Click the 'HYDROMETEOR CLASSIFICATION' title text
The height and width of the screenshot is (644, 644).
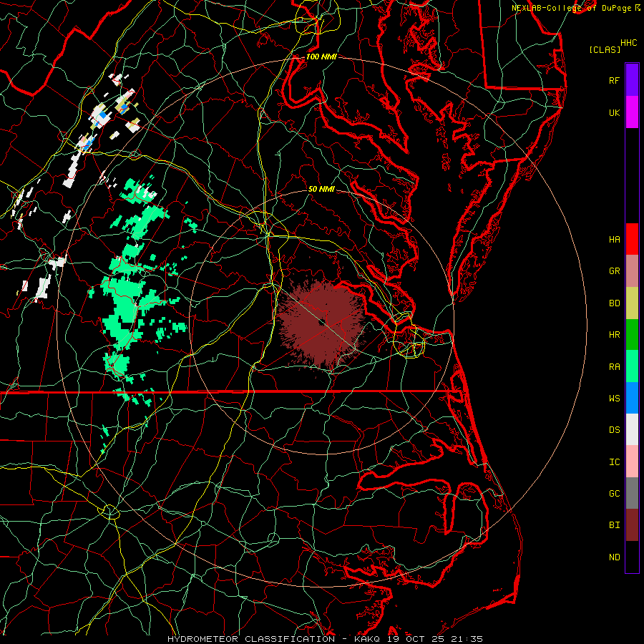(x=251, y=639)
